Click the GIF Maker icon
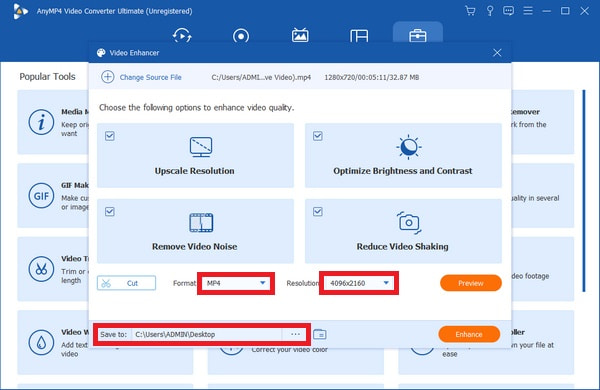 [41, 196]
